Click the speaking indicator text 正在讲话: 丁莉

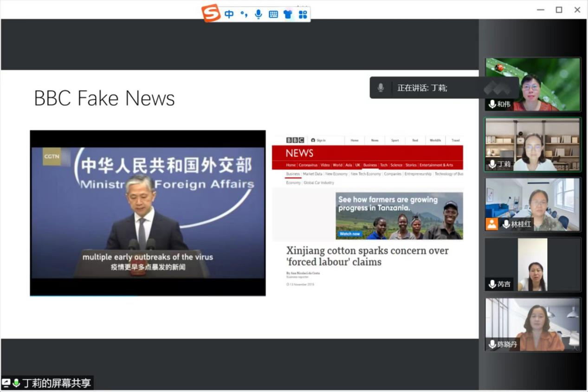point(422,88)
